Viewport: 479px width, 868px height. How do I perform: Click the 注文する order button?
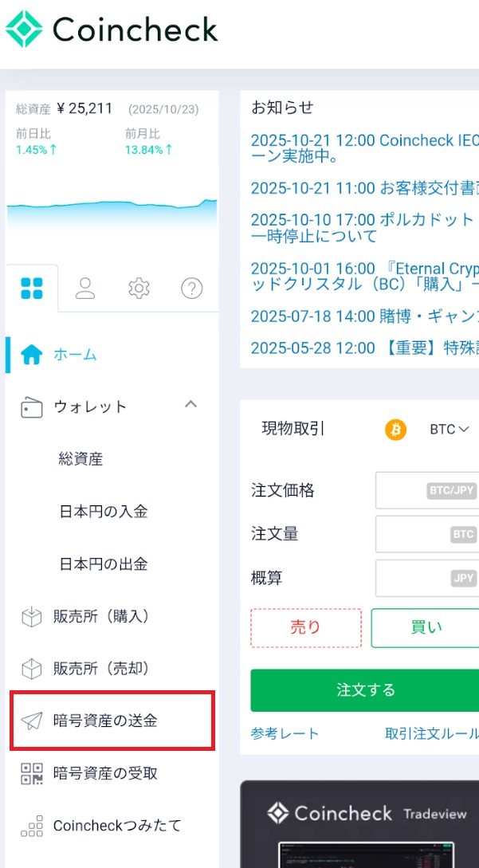tap(365, 690)
